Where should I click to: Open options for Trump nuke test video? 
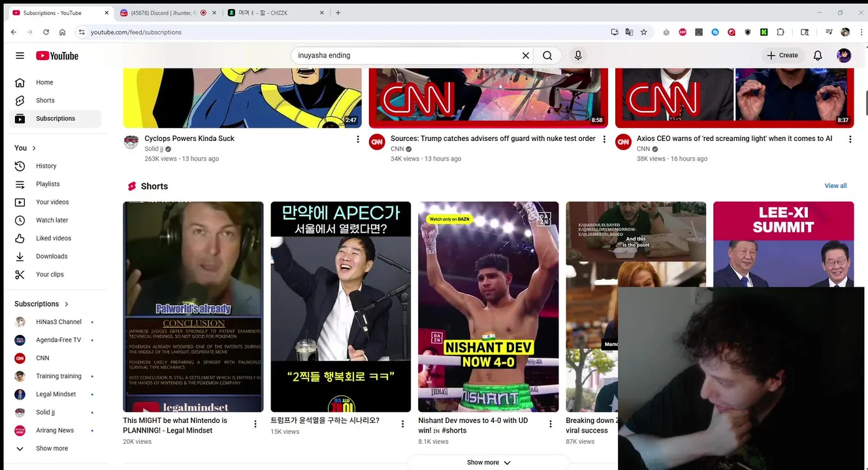coord(604,139)
